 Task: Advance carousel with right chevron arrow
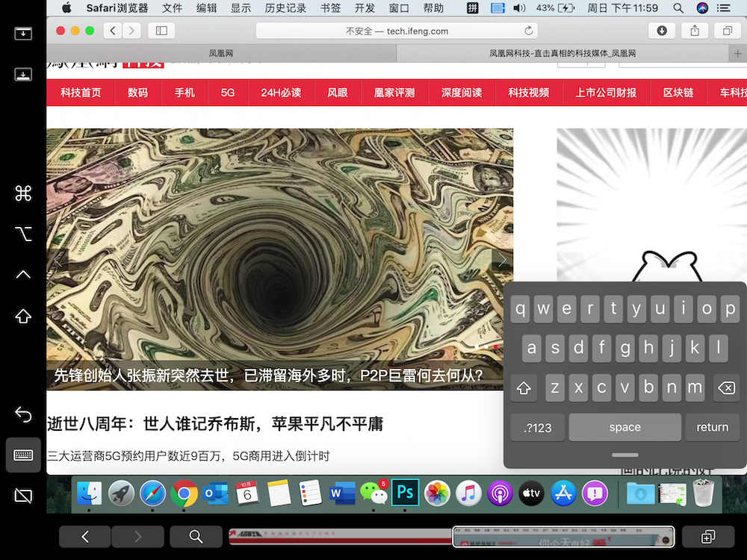502,260
